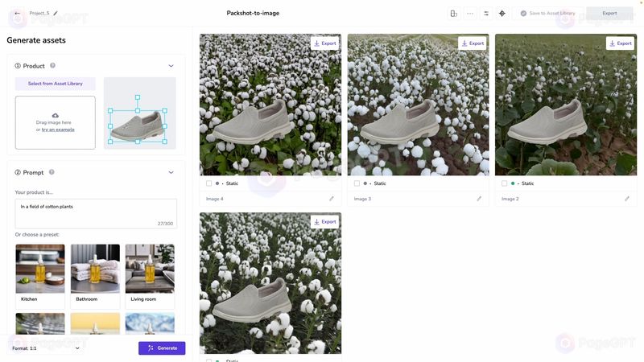Collapse the Prompt section chevron

[171, 172]
